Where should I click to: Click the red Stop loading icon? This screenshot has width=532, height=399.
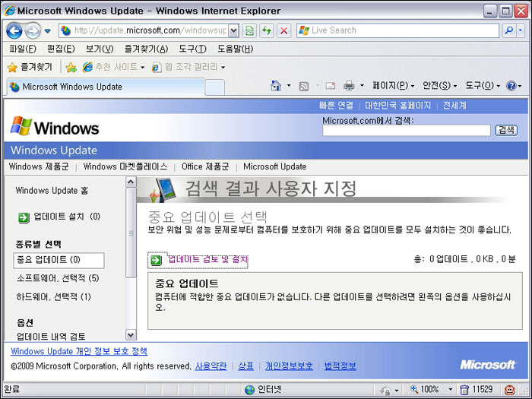click(x=284, y=31)
